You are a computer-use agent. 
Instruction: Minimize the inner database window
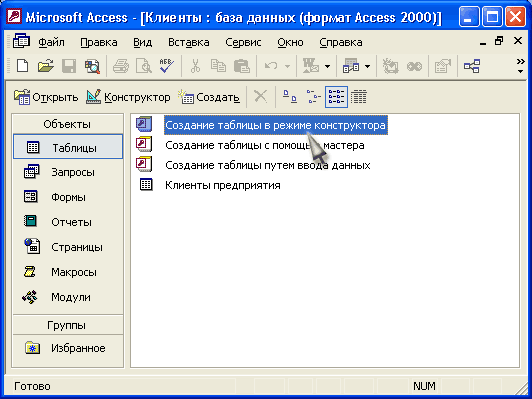483,42
